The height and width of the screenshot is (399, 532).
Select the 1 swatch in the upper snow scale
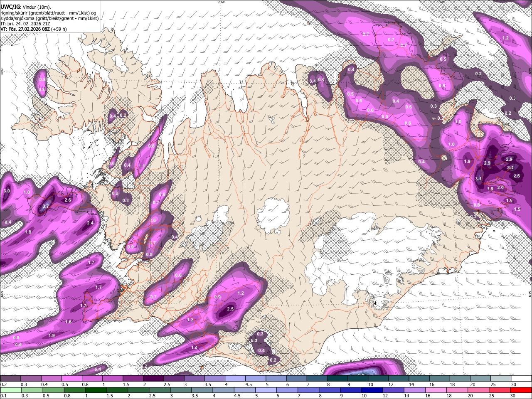coord(112,379)
